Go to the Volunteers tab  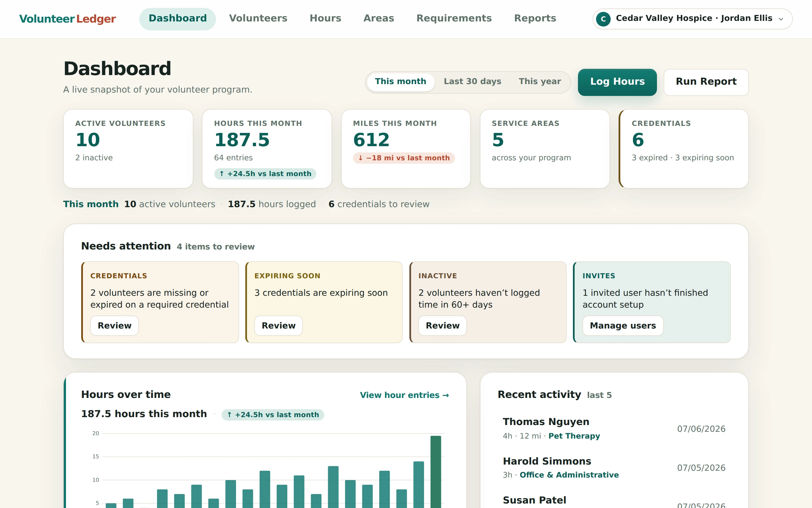258,18
